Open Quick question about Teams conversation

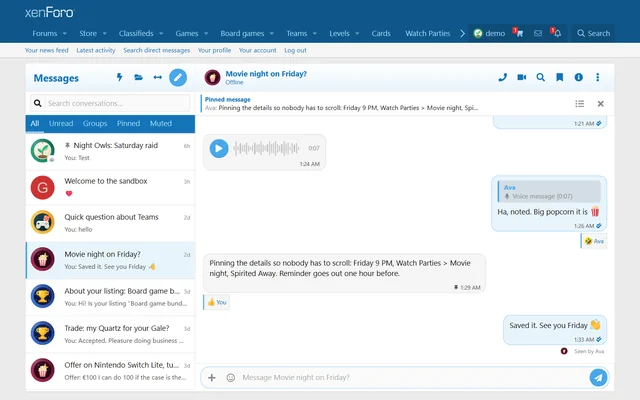tap(110, 223)
